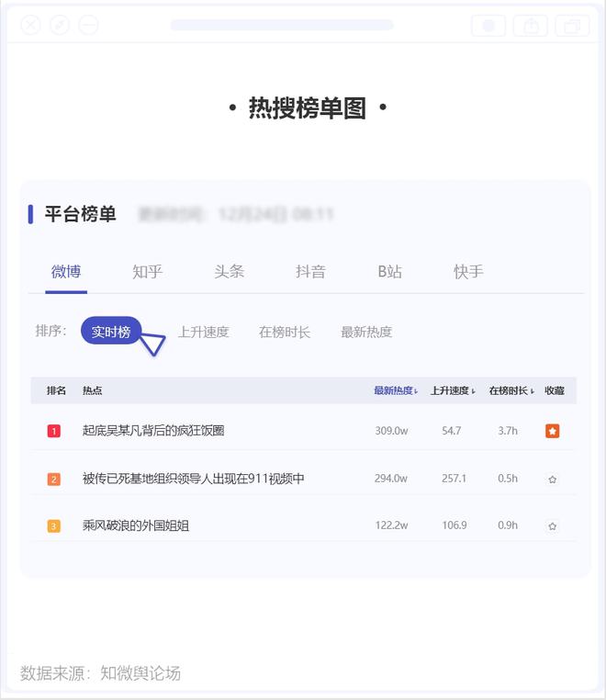Sort the list by 上升速度 option
This screenshot has width=606, height=700.
point(204,333)
